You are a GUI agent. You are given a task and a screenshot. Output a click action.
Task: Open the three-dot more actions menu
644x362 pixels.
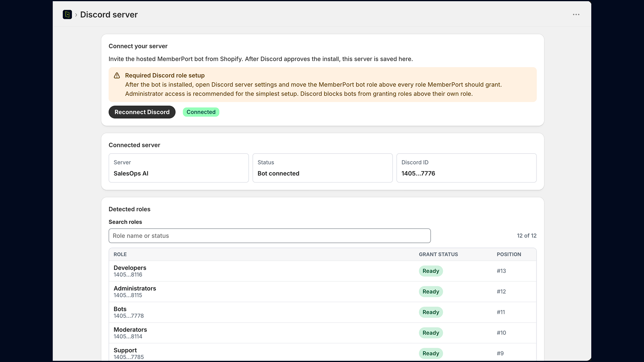[576, 14]
